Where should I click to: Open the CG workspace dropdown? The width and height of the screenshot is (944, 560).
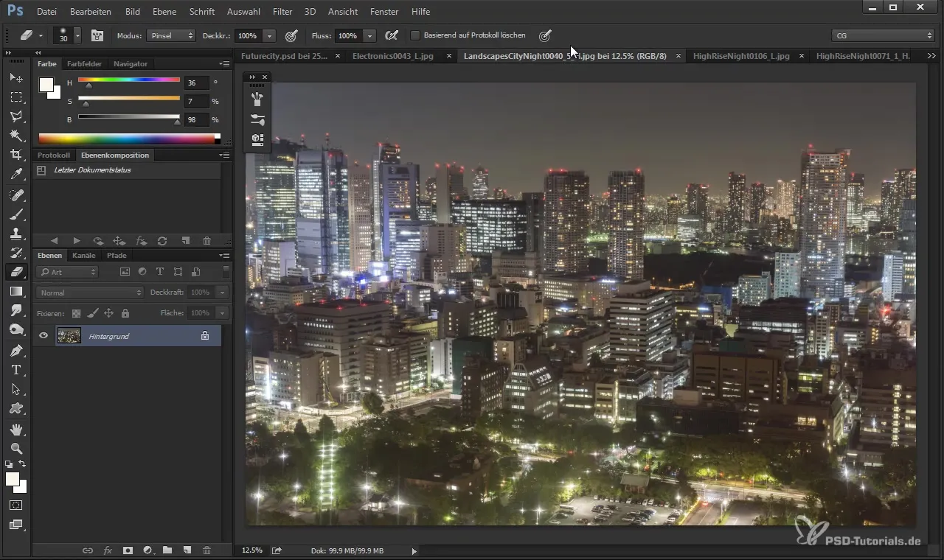(x=883, y=35)
